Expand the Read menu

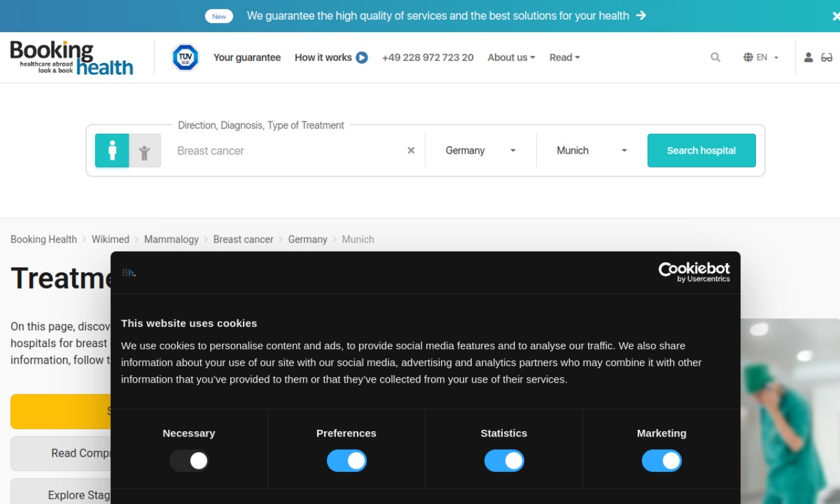coord(564,58)
